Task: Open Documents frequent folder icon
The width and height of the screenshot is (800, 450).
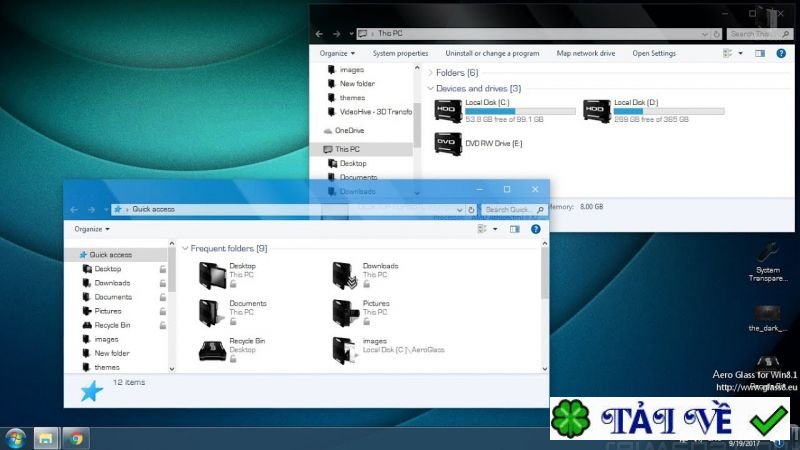Action: 212,313
